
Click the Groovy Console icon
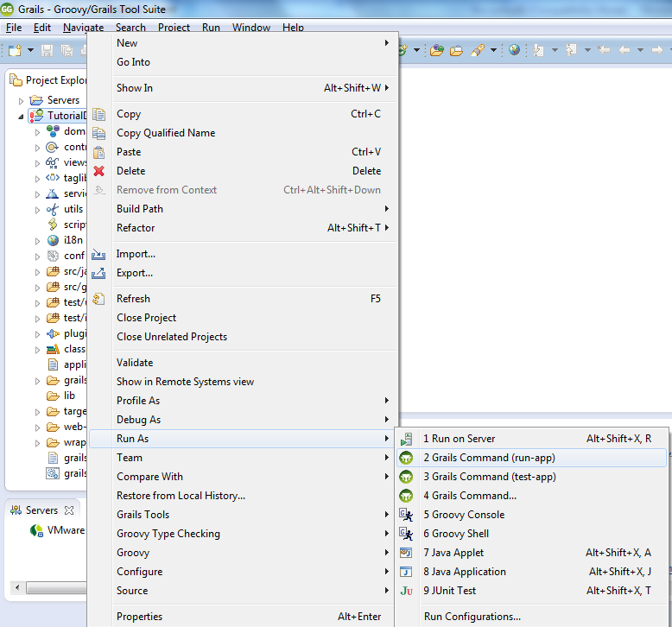[x=406, y=515]
